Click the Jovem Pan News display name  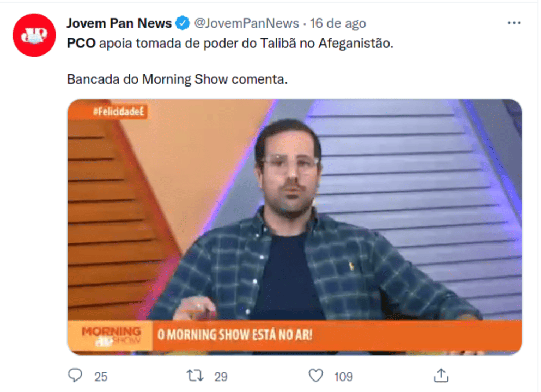[119, 23]
